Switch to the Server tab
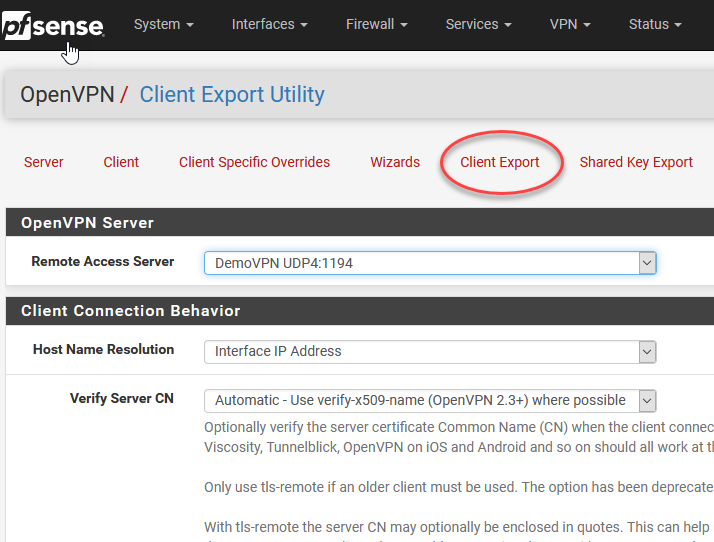The width and height of the screenshot is (714, 542). [x=44, y=162]
